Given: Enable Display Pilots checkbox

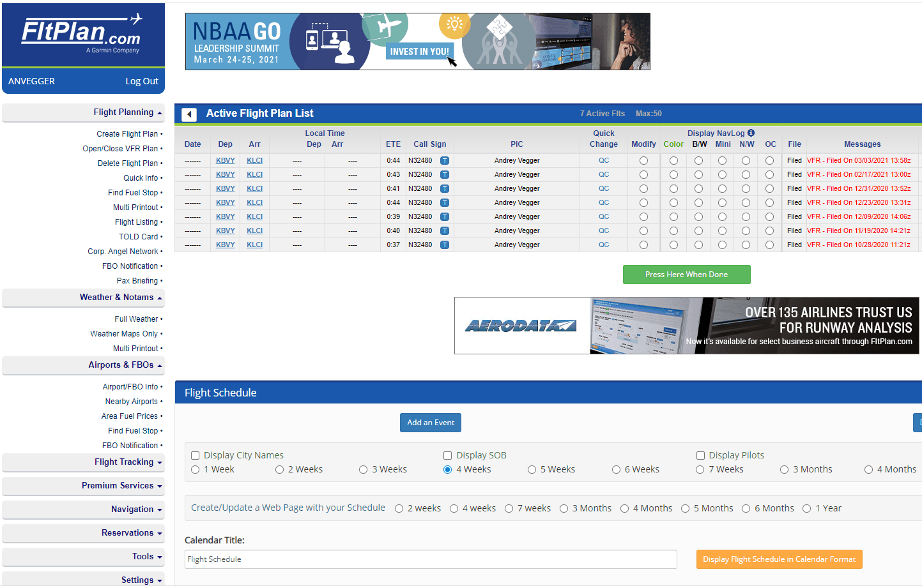Looking at the screenshot, I should [x=700, y=456].
